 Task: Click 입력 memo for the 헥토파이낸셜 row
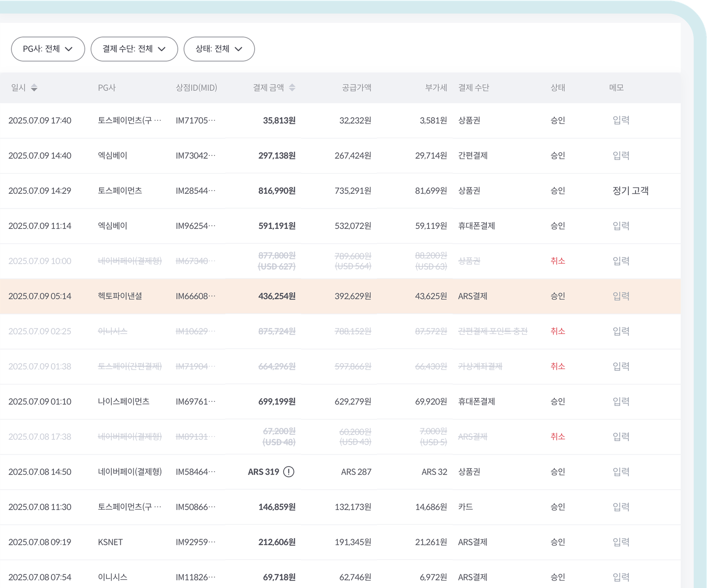click(x=621, y=296)
